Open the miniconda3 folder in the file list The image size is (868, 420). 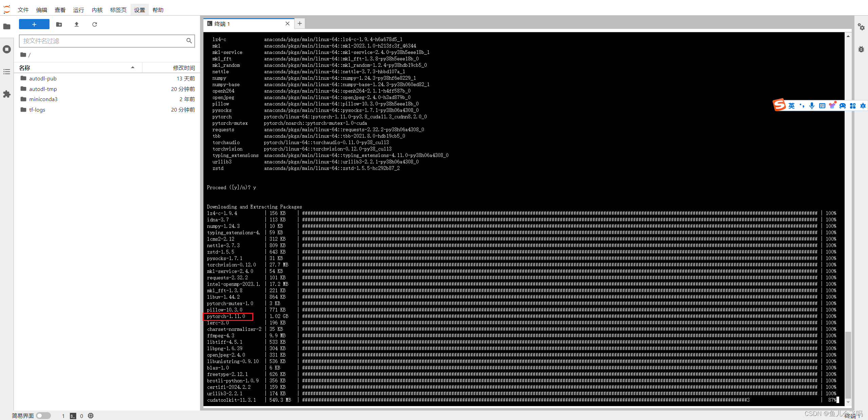43,99
